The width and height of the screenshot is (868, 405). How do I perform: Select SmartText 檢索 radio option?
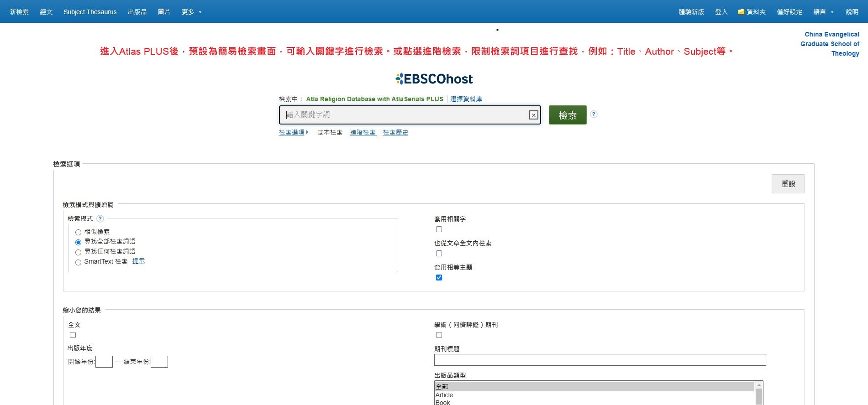(x=78, y=262)
